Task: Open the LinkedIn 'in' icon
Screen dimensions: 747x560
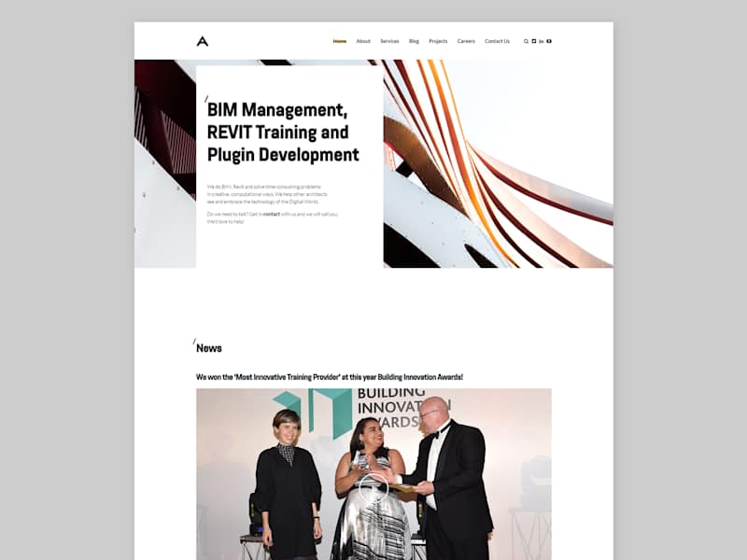Action: click(x=542, y=41)
